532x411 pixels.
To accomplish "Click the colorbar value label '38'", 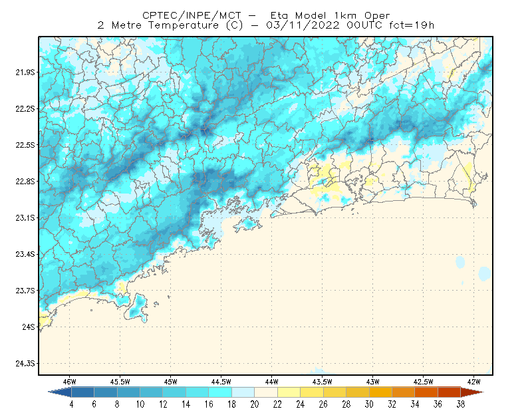I will 461,404.
